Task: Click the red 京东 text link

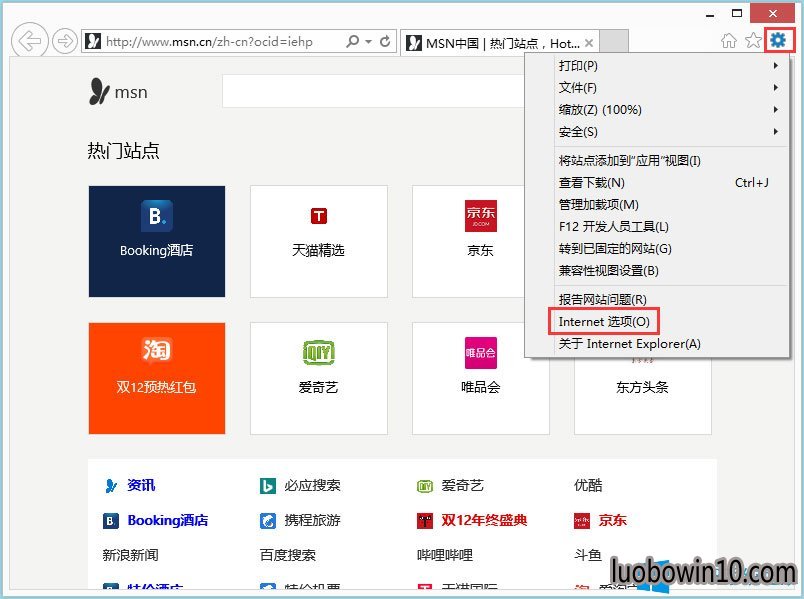Action: pos(612,521)
